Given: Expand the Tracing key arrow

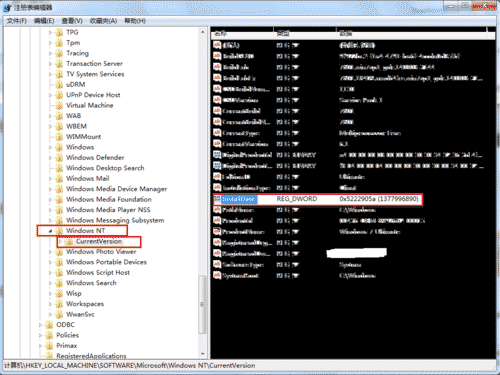Looking at the screenshot, I should click(50, 53).
